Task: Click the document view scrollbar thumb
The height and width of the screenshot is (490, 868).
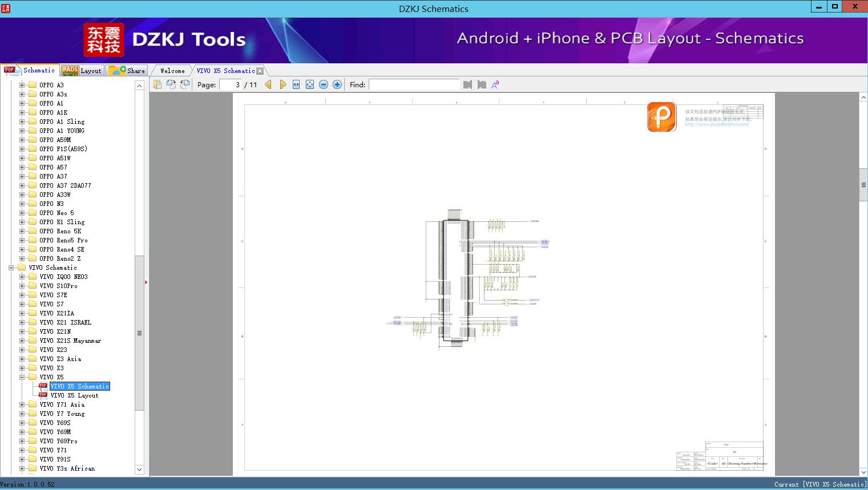Action: point(863,185)
